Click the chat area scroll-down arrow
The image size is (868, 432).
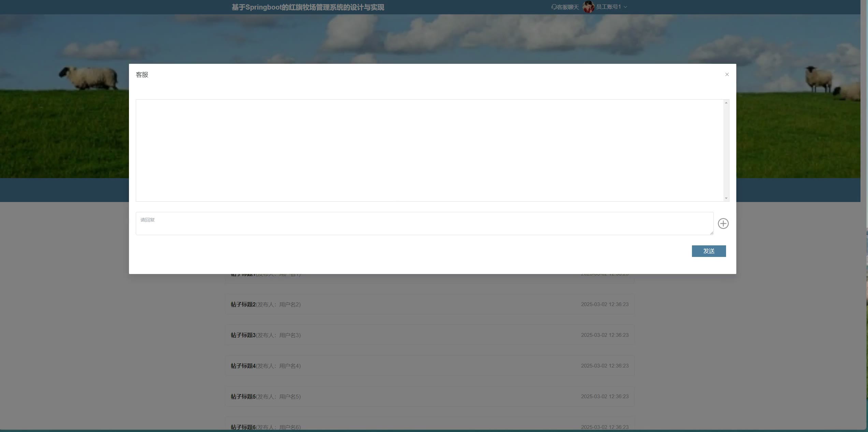click(726, 198)
